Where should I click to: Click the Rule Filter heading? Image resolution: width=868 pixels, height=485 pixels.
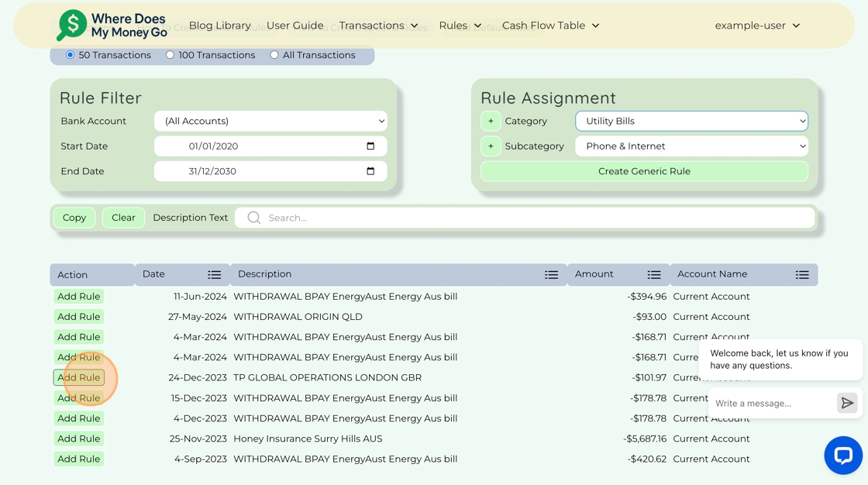(101, 98)
